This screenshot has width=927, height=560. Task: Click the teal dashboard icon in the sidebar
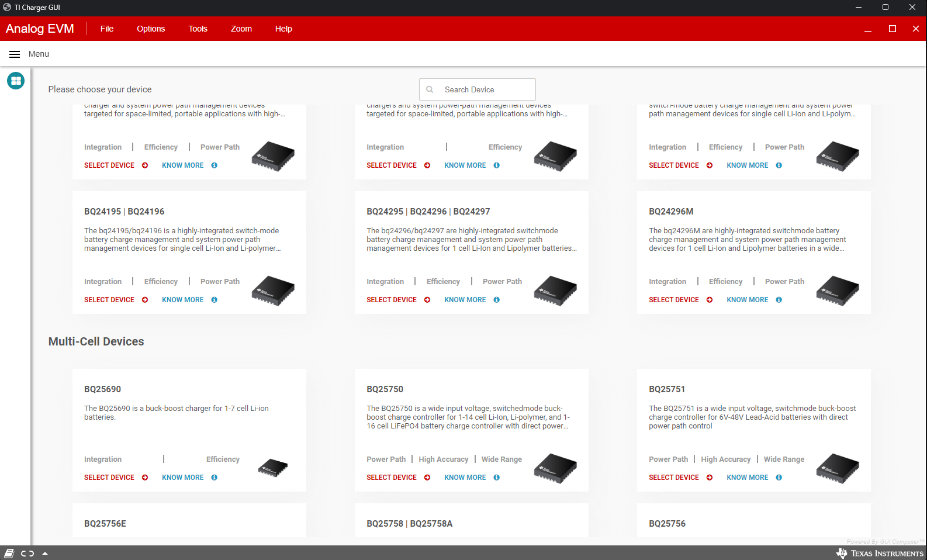coord(16,81)
